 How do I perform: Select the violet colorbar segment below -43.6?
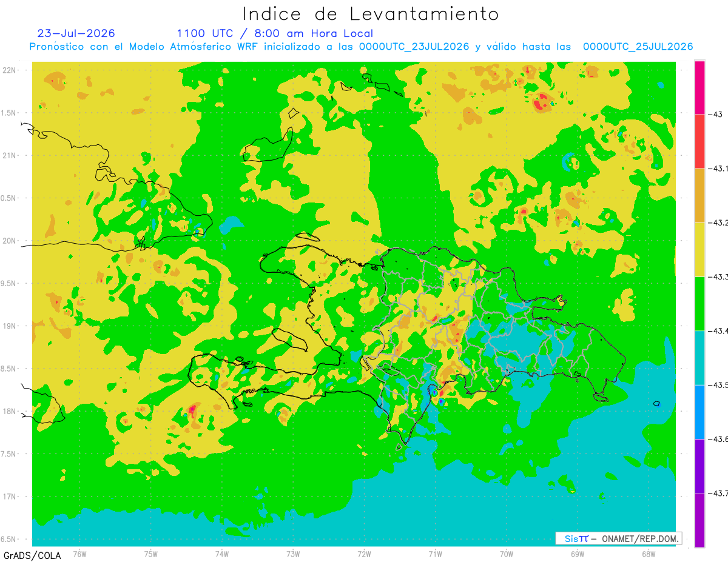coord(699,466)
